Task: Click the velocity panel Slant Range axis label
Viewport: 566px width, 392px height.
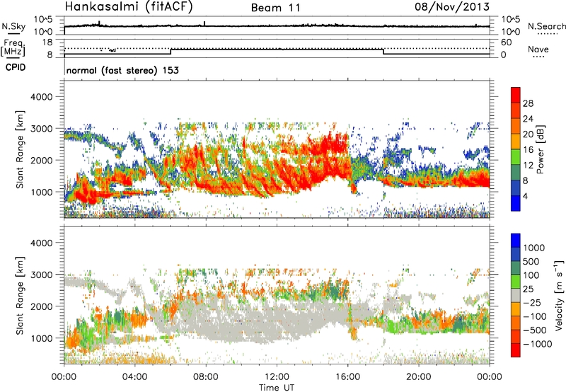Action: pos(20,296)
